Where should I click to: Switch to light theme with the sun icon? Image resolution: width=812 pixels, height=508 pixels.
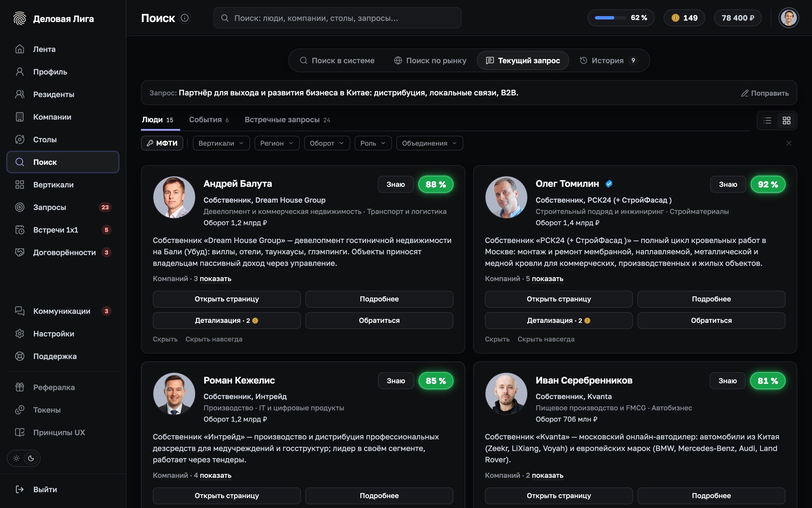click(16, 458)
